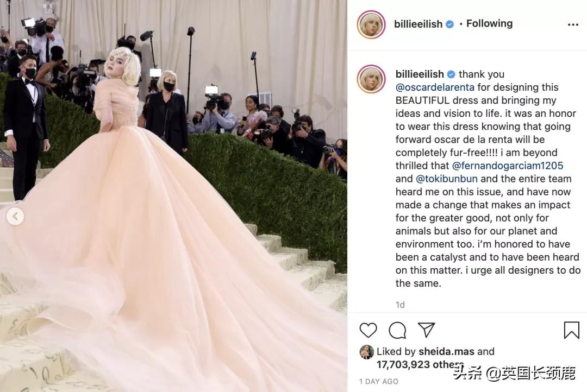The image size is (587, 392).
Task: Click billieeilish avatar beside the caption
Action: pyautogui.click(x=371, y=79)
